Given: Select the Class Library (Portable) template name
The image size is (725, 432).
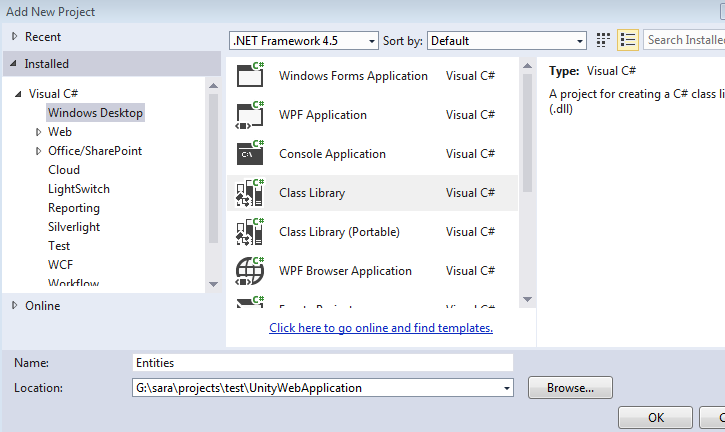Looking at the screenshot, I should coord(339,231).
